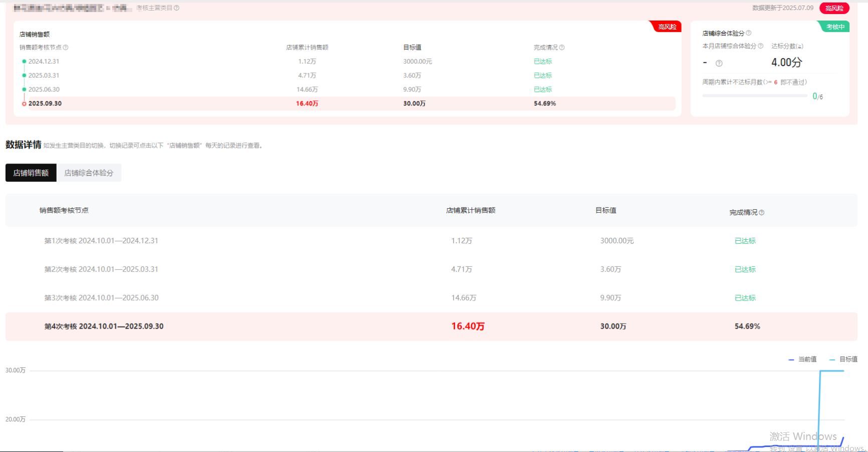Image resolution: width=868 pixels, height=452 pixels.
Task: Click help icon after 本月店铺综合体验分
Action: click(761, 46)
